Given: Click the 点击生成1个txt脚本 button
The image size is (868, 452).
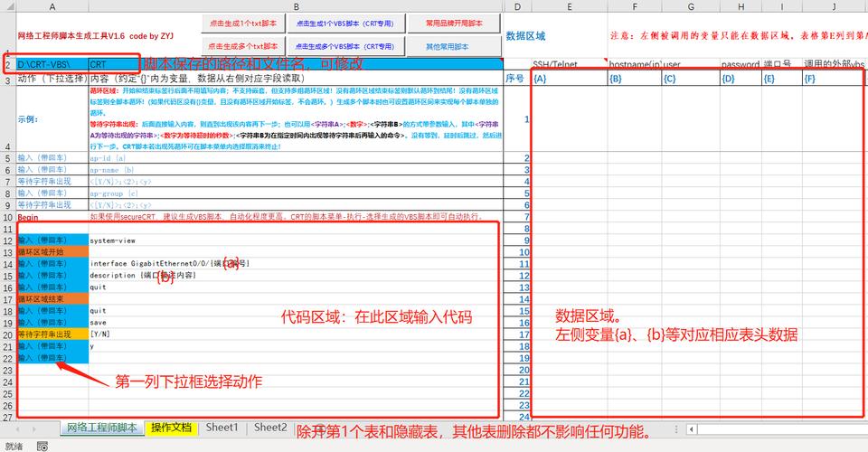Looking at the screenshot, I should [243, 24].
